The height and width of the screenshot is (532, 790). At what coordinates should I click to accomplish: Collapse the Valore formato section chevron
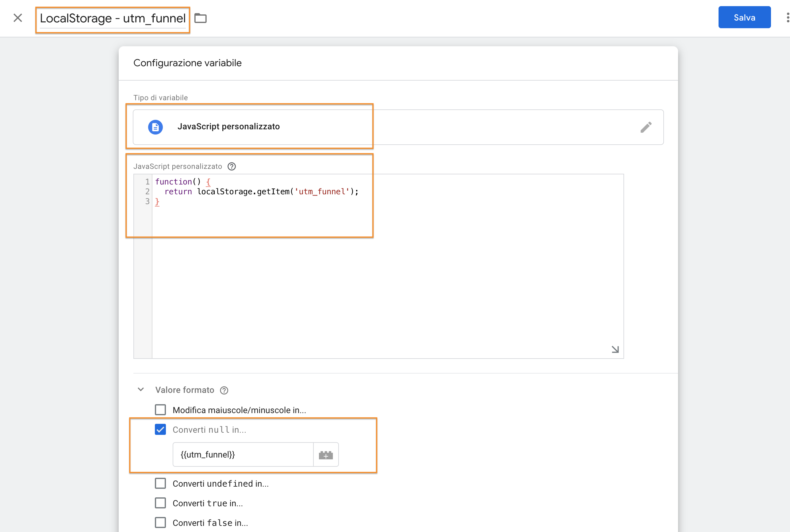(141, 389)
